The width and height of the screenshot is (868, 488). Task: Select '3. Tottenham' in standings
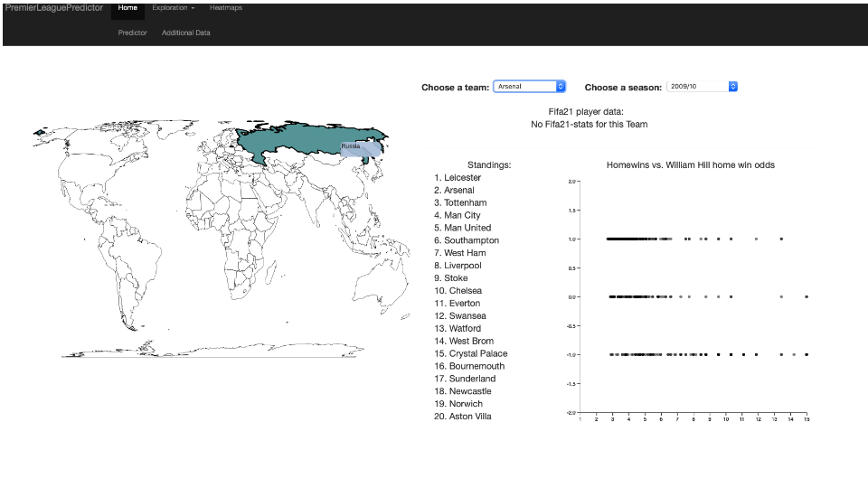460,202
